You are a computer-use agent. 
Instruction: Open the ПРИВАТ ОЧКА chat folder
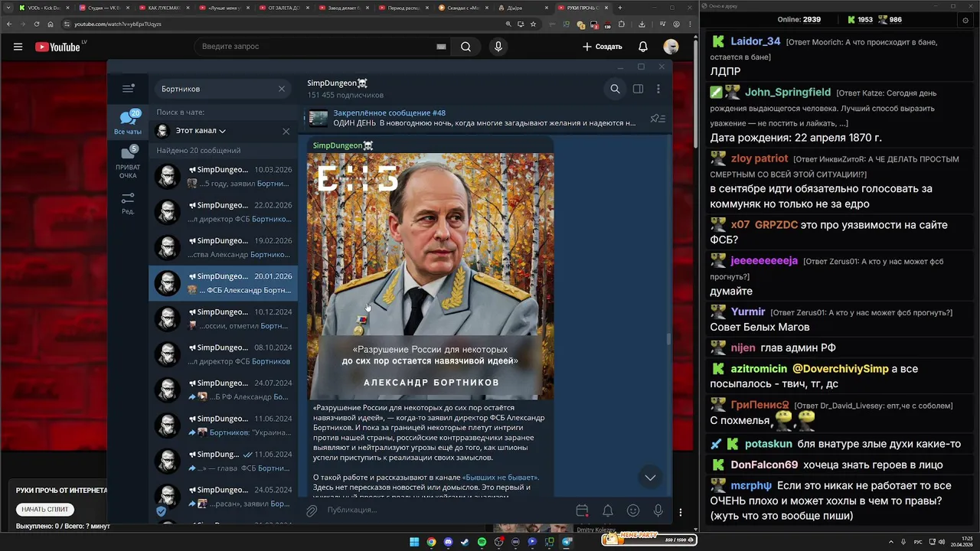[128, 162]
